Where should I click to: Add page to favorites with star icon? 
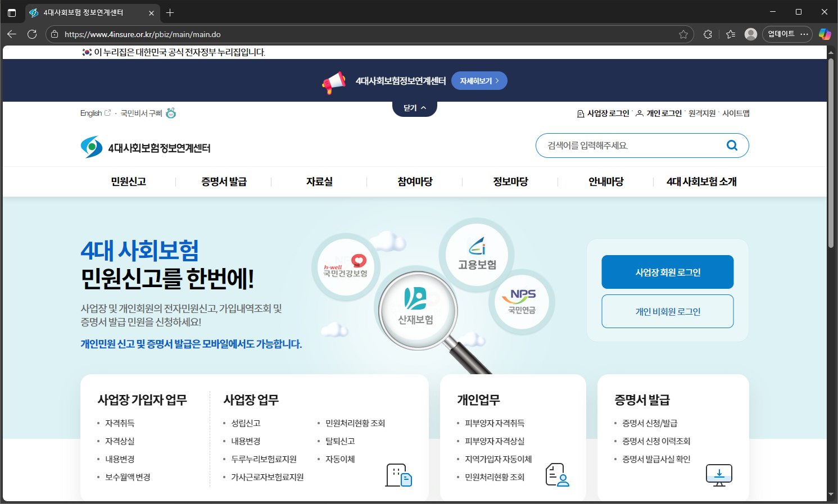(683, 34)
